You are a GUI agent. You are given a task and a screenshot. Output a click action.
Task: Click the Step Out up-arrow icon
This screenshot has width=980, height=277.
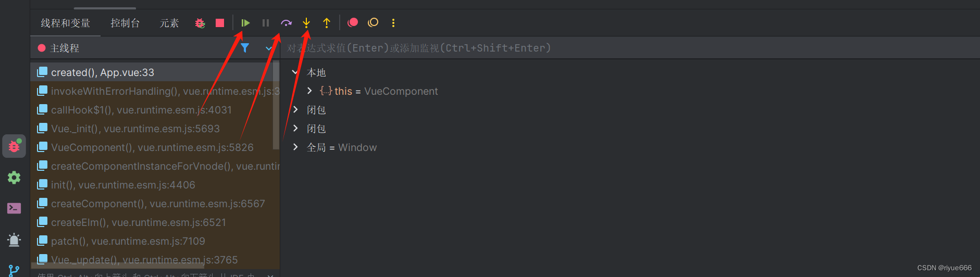[x=327, y=23]
